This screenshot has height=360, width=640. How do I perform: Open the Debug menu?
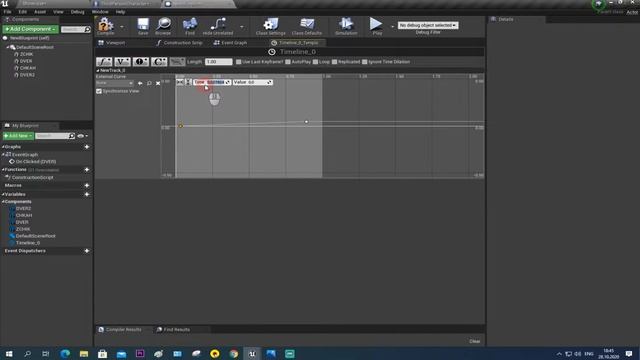point(77,12)
